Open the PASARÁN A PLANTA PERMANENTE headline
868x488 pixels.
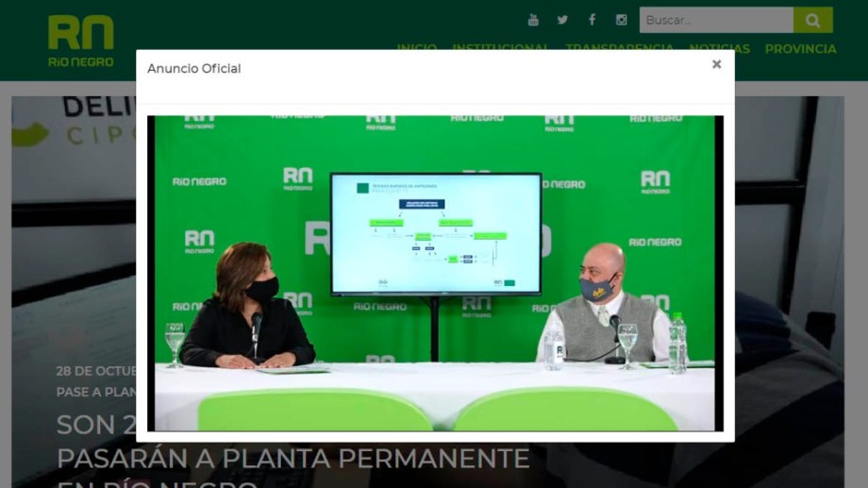pos(292,459)
